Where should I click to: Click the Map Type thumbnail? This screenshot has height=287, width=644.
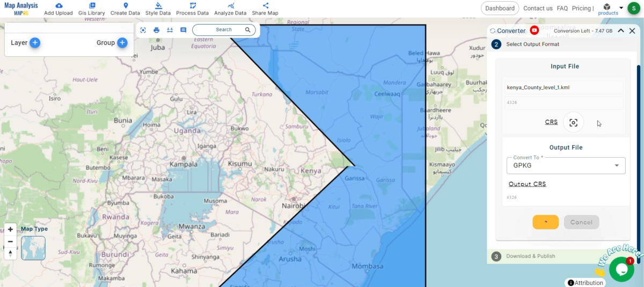pos(33,248)
